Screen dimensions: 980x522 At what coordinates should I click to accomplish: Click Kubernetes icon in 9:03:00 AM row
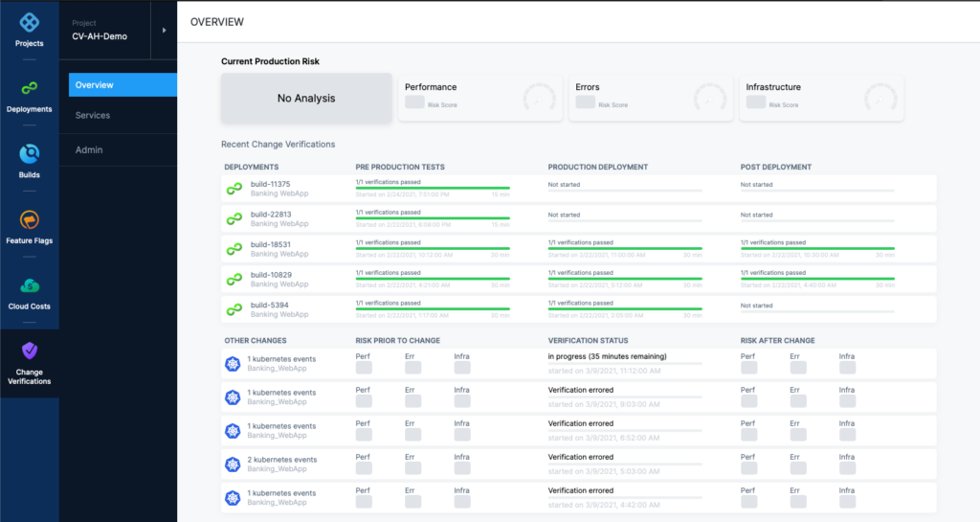coord(233,397)
